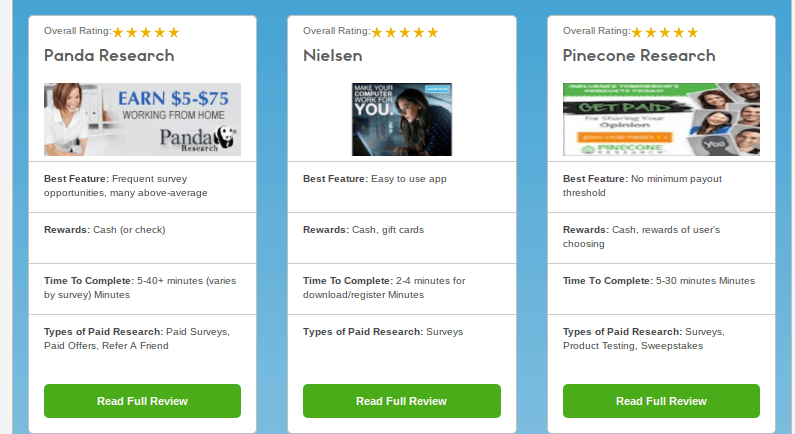Click the Panda Research card title
795x434 pixels.
[x=109, y=55]
